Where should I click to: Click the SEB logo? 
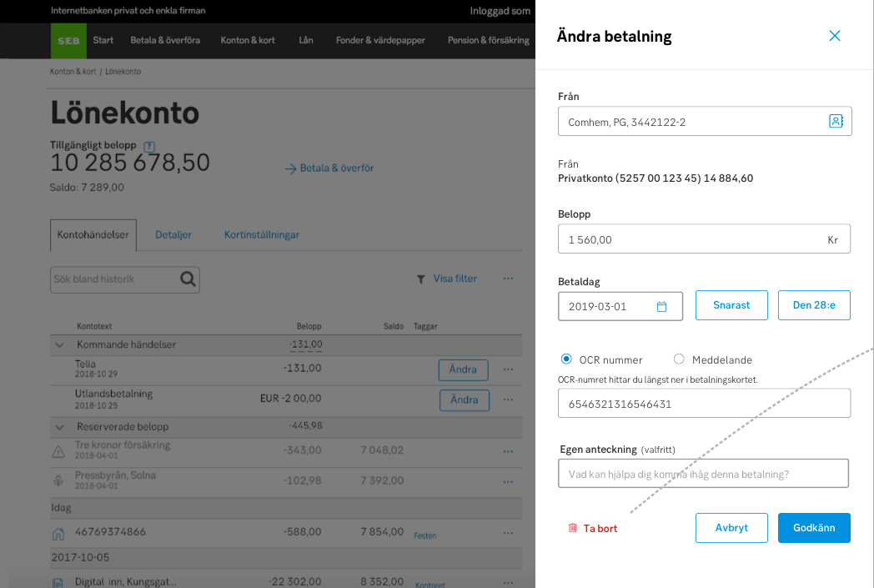click(x=68, y=40)
